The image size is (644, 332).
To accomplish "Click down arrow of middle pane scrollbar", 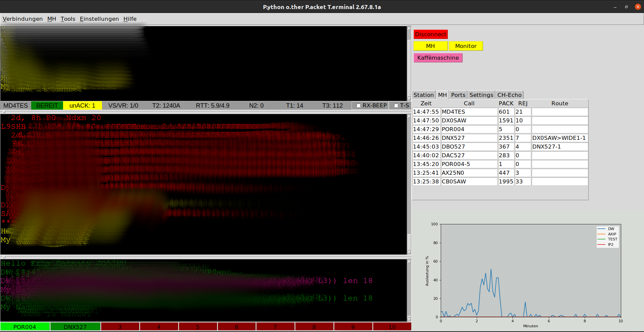I will [409, 253].
